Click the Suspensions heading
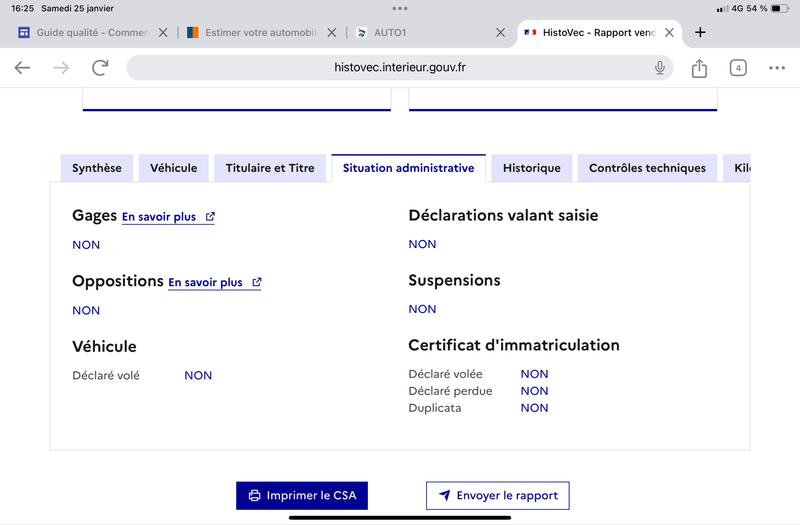The image size is (800, 525). tap(454, 280)
